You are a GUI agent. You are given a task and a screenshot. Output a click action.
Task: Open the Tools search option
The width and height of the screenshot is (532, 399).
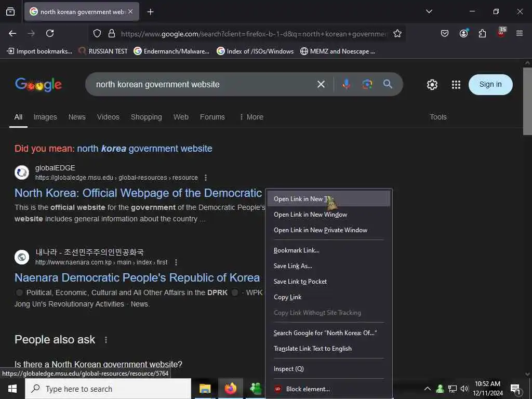click(x=438, y=117)
